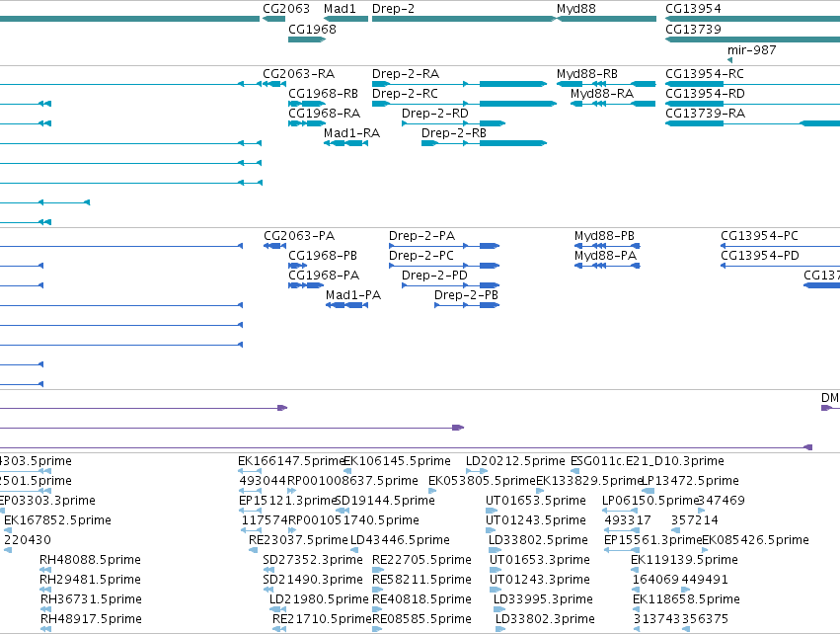Click the teal CG1968 gene bar below its label
This screenshot has width=840, height=634.
tap(307, 40)
